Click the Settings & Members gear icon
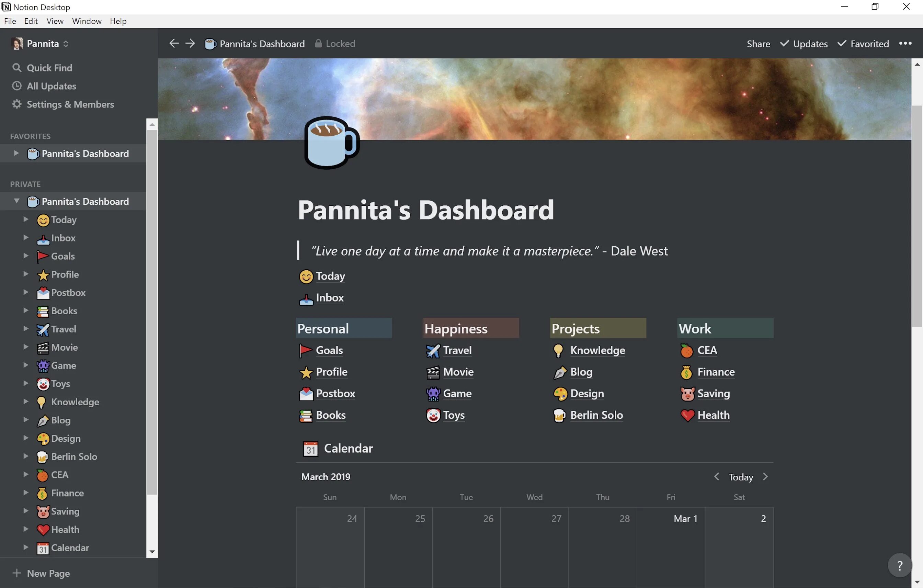The height and width of the screenshot is (588, 923). click(x=16, y=104)
